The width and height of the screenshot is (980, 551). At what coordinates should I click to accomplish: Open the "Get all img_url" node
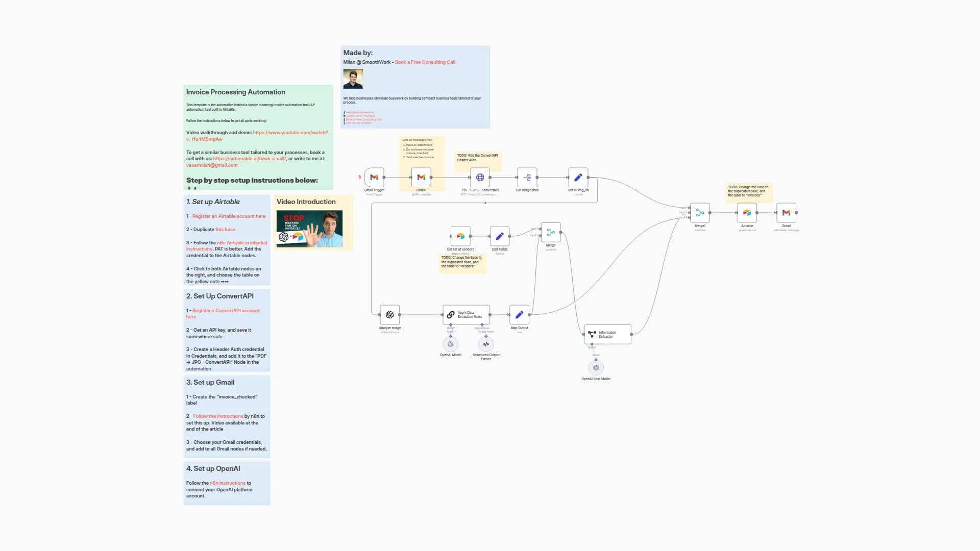[x=578, y=179]
